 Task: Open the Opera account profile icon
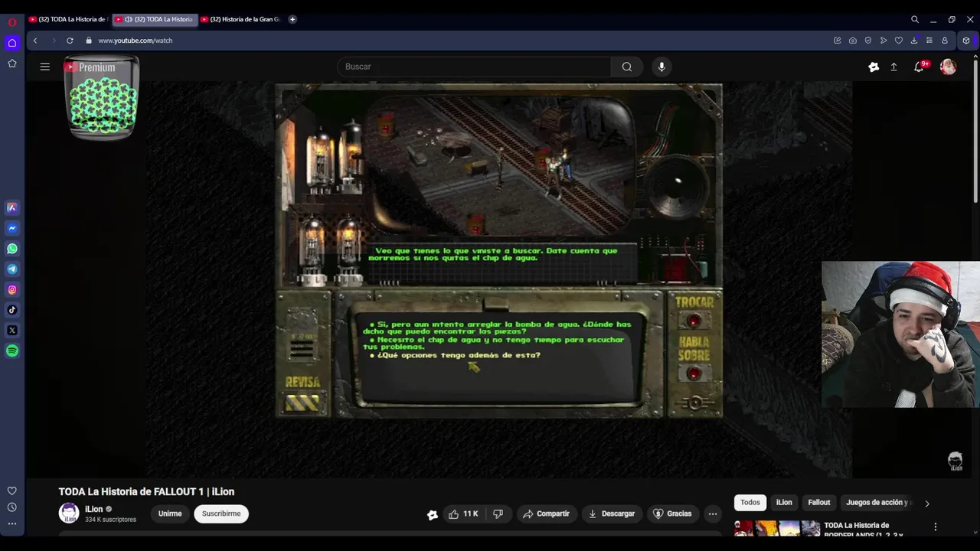coord(945,41)
